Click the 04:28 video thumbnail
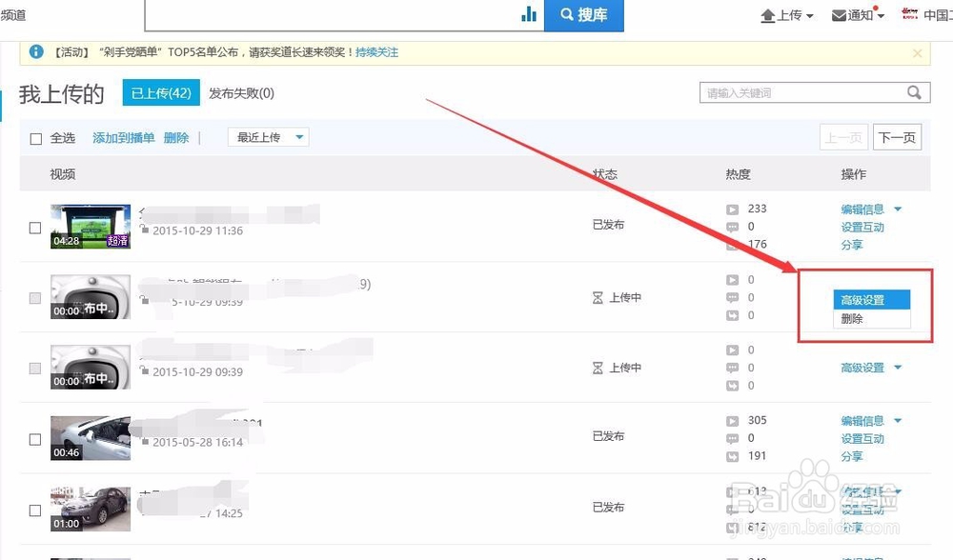The width and height of the screenshot is (953, 560). [x=91, y=226]
